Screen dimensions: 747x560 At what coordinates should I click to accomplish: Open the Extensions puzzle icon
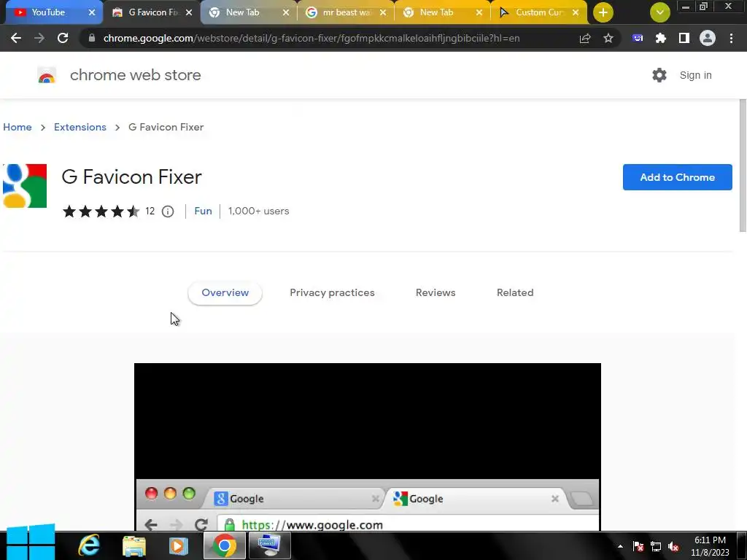(661, 38)
